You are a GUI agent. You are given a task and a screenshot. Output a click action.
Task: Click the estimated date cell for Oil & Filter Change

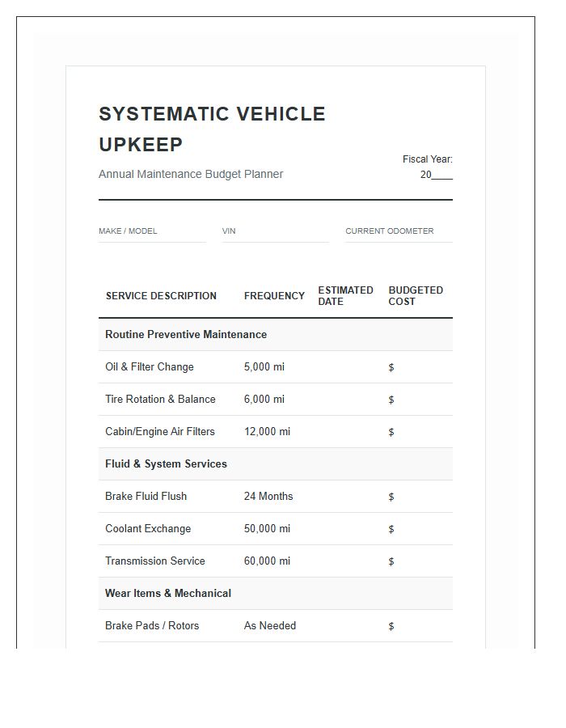click(x=347, y=366)
